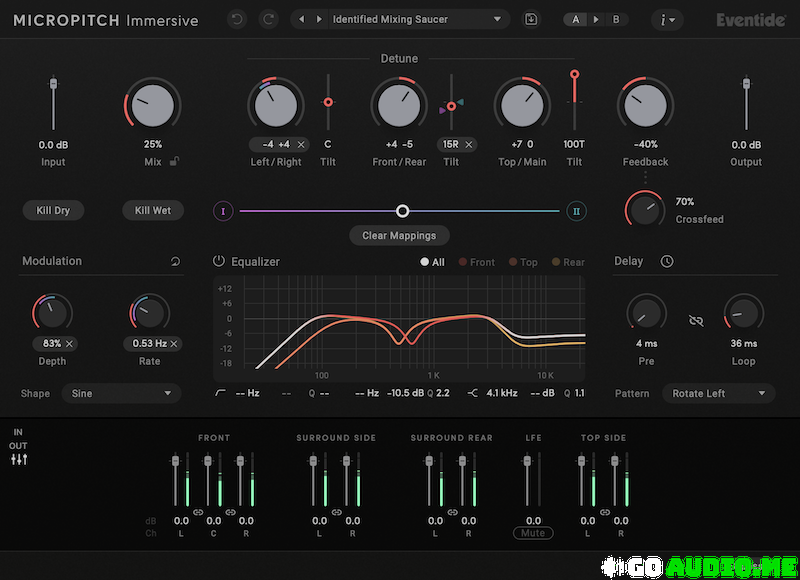800x580 pixels.
Task: Redo the last change
Action: tap(268, 19)
